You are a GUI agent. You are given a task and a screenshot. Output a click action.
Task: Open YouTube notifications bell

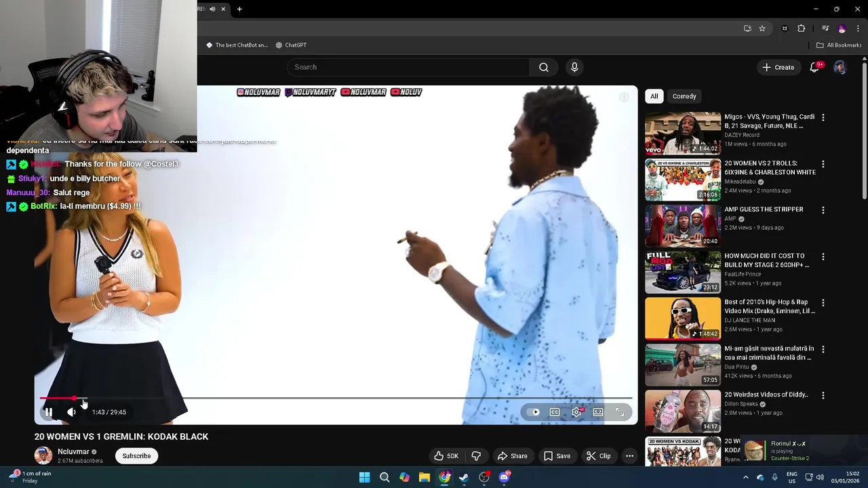pos(814,67)
